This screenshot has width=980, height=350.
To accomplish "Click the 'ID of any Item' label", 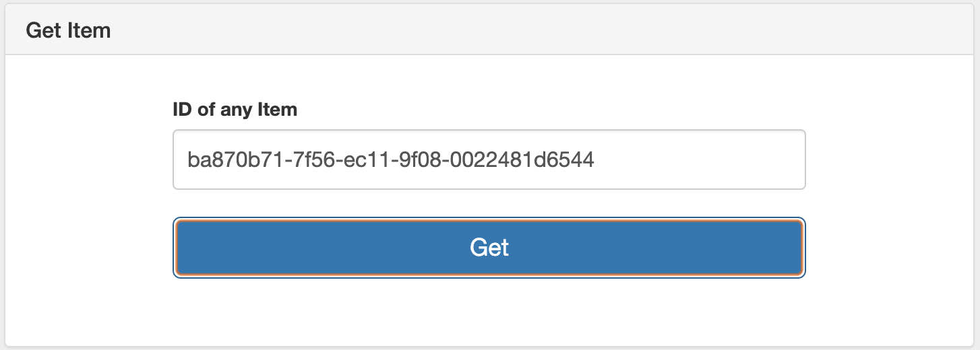I will [235, 109].
